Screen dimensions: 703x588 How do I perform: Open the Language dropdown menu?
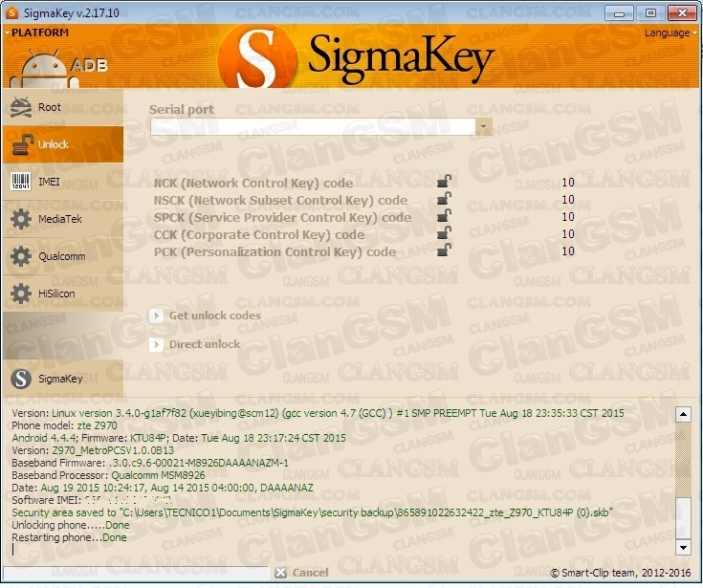pyautogui.click(x=670, y=33)
